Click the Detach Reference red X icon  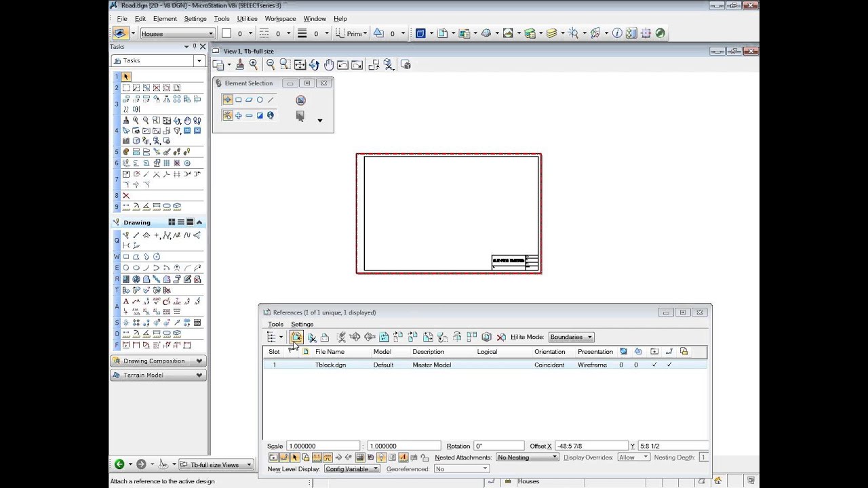coord(501,337)
